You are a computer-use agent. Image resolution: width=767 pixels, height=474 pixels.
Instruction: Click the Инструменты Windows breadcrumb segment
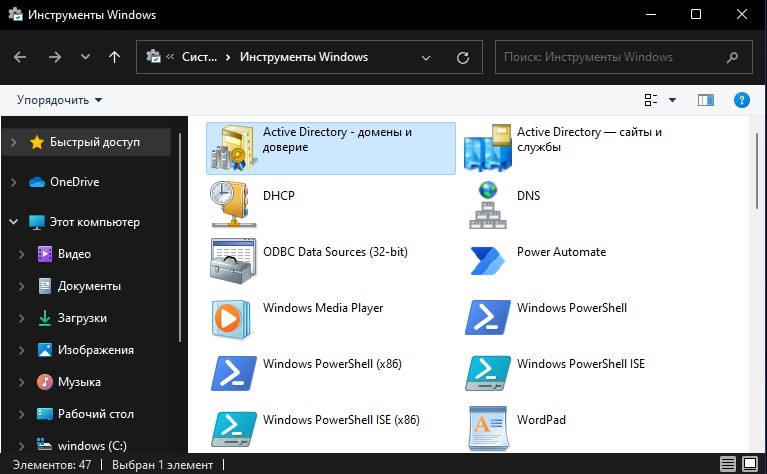pyautogui.click(x=304, y=57)
